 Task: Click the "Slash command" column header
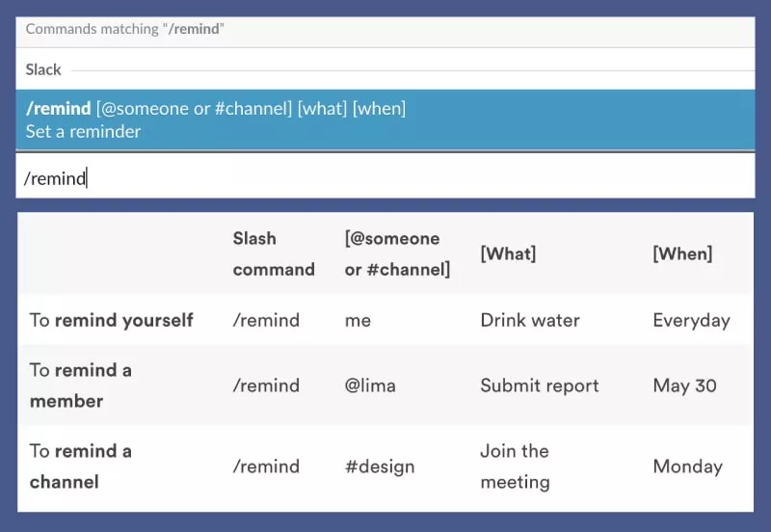[x=274, y=253]
